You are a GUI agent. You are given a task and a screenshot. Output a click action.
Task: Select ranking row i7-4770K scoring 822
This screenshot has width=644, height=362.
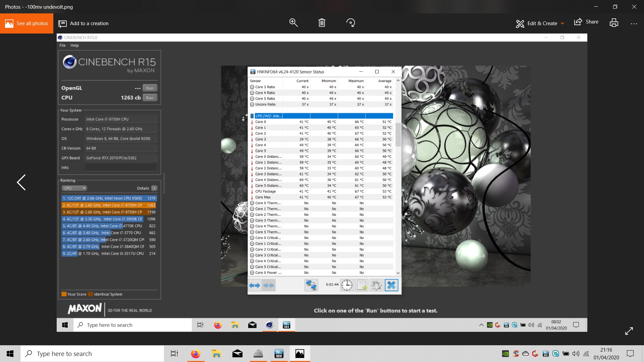109,226
